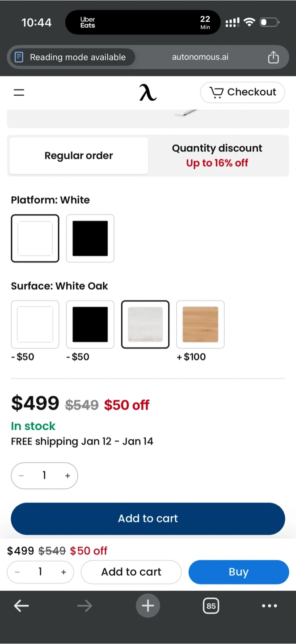Show the 85 open tabs

point(211,606)
